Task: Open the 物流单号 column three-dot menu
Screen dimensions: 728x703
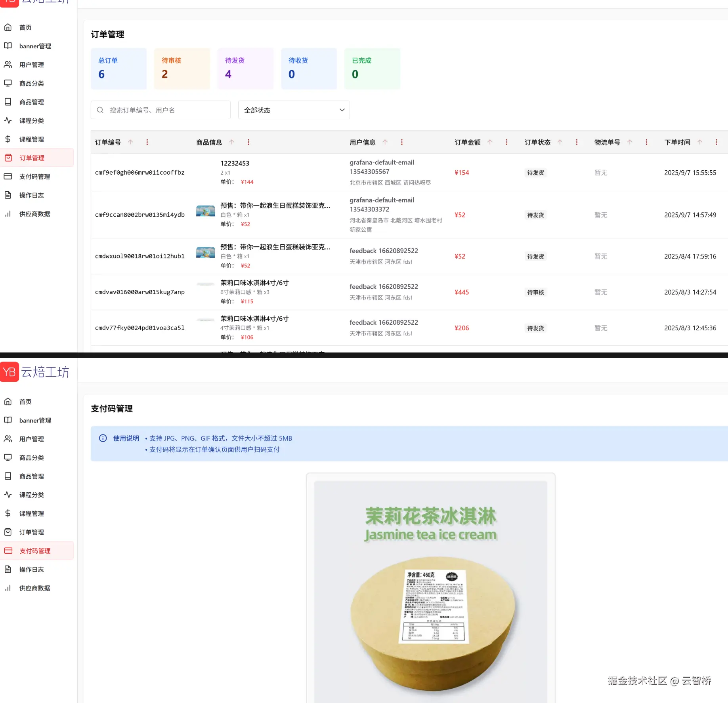Action: pos(646,142)
